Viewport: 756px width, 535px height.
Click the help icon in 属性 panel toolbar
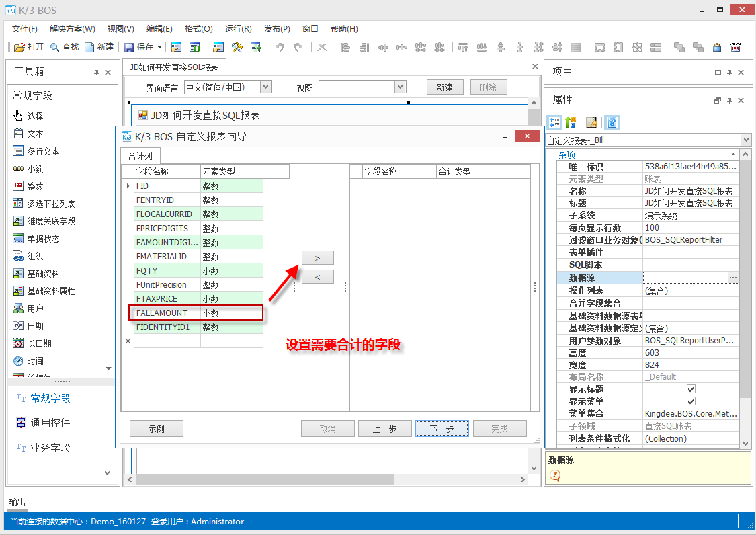click(612, 122)
